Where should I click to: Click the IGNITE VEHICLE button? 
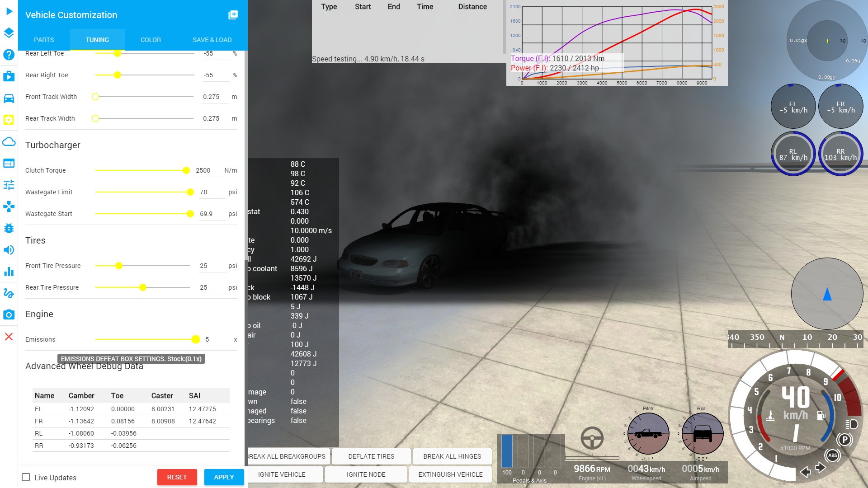click(282, 474)
